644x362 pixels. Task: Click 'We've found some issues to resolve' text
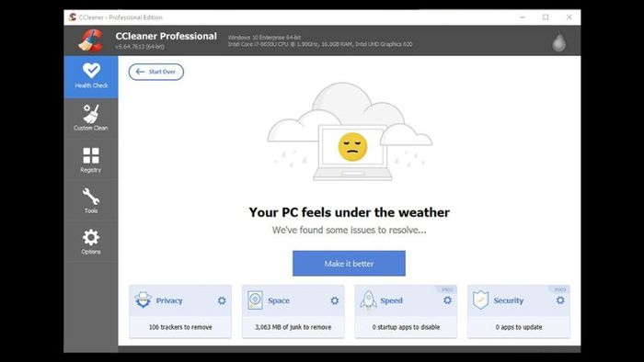tap(349, 230)
